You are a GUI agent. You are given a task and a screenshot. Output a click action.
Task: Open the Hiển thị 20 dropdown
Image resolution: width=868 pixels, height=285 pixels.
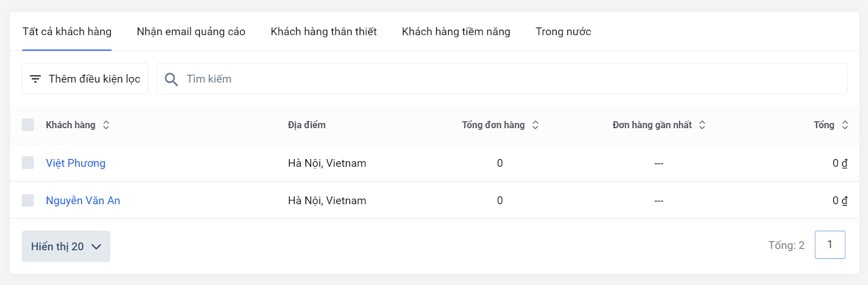(x=66, y=246)
